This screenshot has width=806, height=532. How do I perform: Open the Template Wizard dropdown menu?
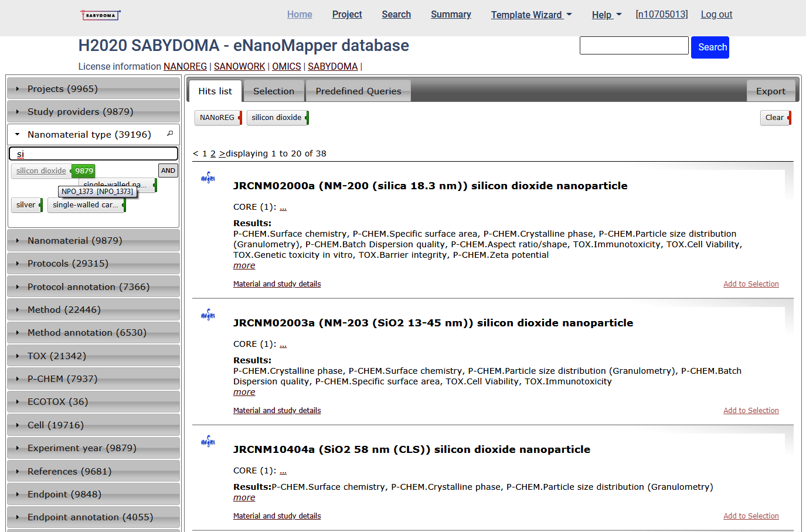pyautogui.click(x=531, y=15)
